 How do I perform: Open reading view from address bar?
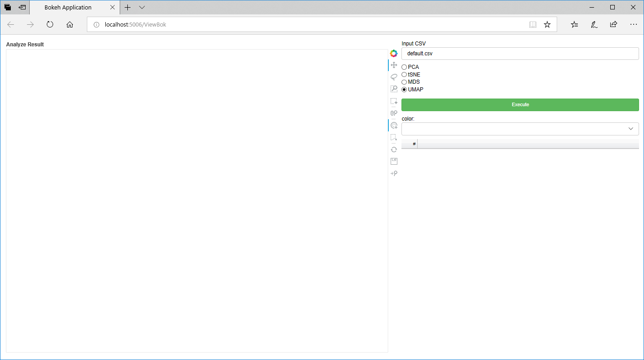[x=533, y=25]
